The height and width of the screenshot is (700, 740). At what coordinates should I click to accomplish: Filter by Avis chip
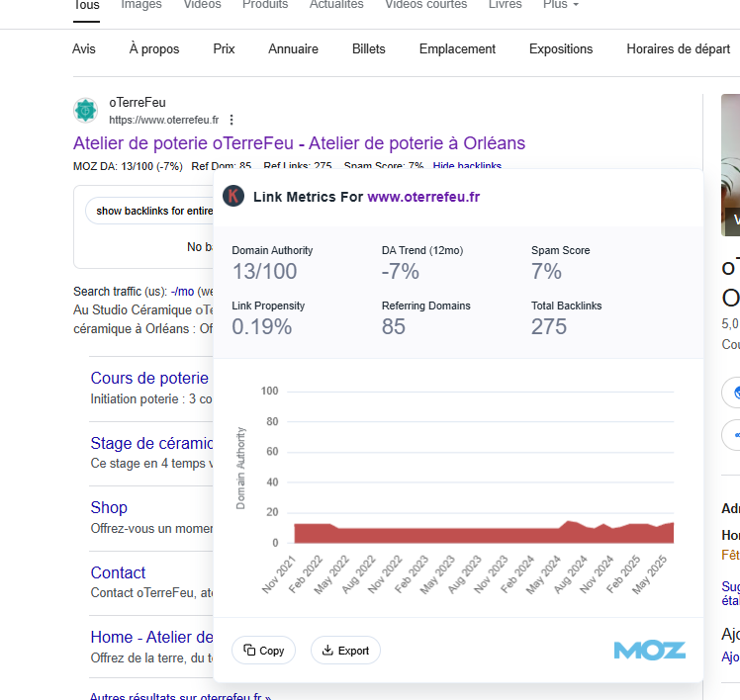point(83,49)
